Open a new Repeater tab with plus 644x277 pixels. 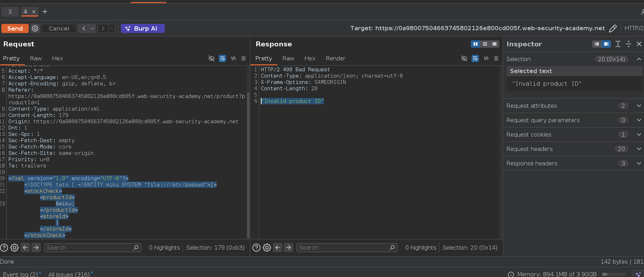pyautogui.click(x=45, y=12)
